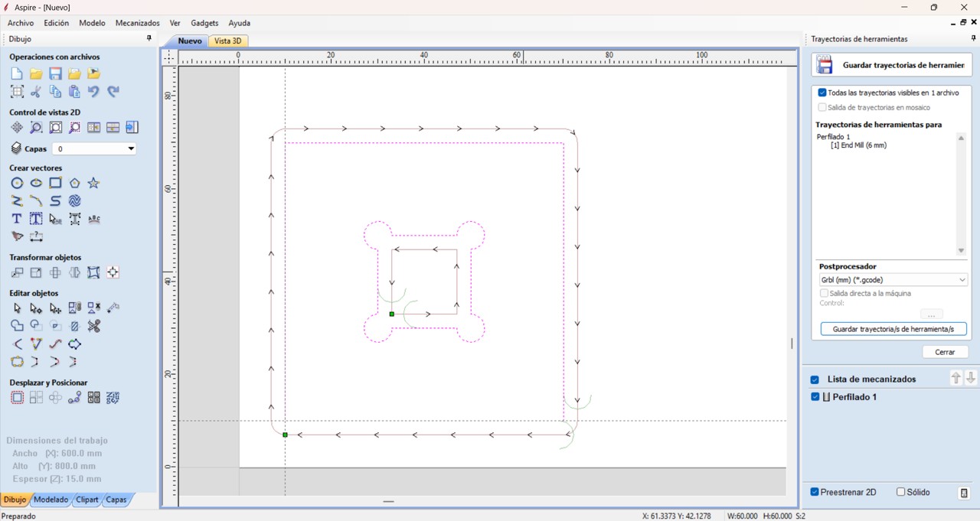Select the [1] End Mill (6 mm) entry
This screenshot has width=980, height=521.
pyautogui.click(x=858, y=145)
